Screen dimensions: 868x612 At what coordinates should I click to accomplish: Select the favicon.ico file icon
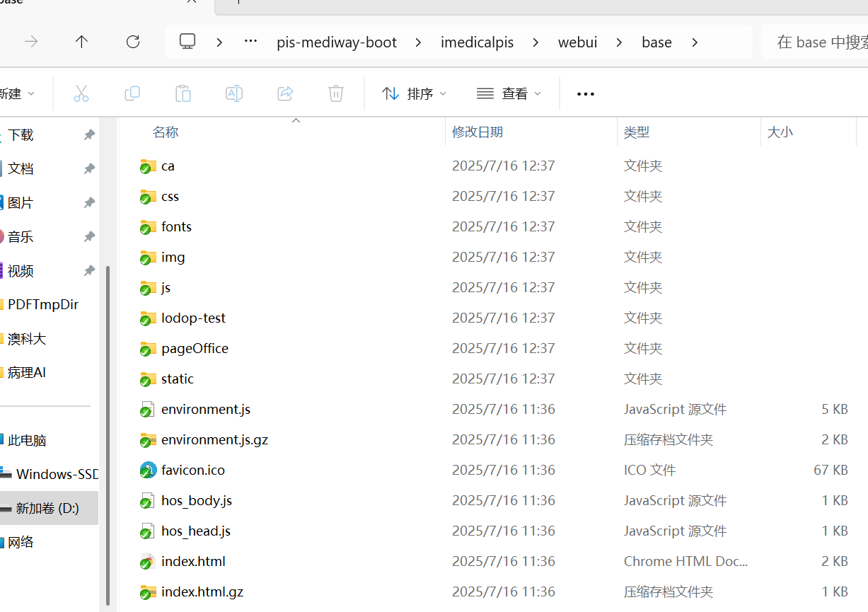148,470
